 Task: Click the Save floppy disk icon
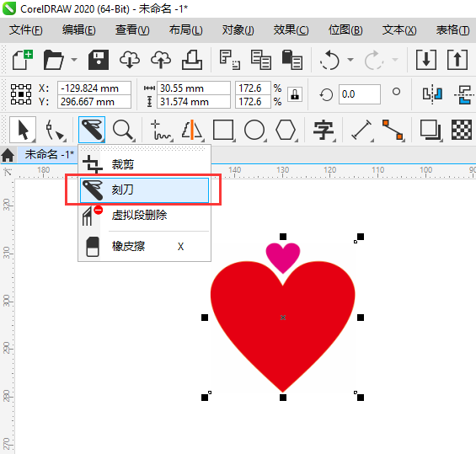pos(99,60)
